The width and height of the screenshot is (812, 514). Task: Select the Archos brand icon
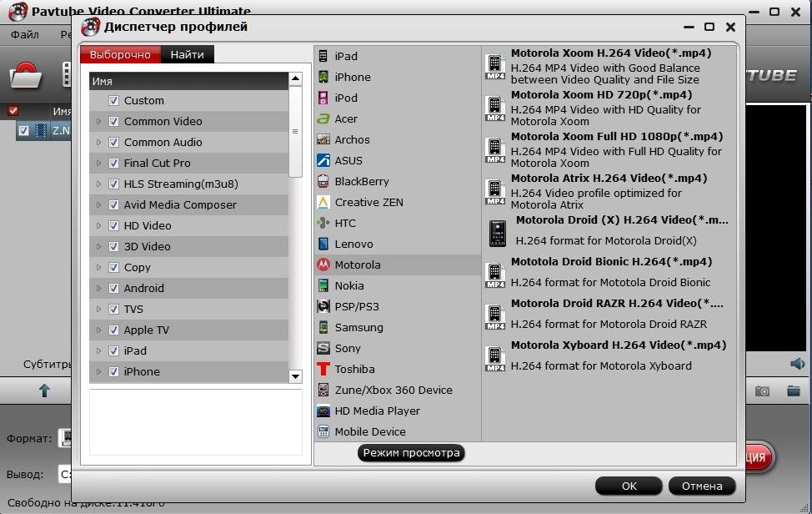(x=323, y=139)
